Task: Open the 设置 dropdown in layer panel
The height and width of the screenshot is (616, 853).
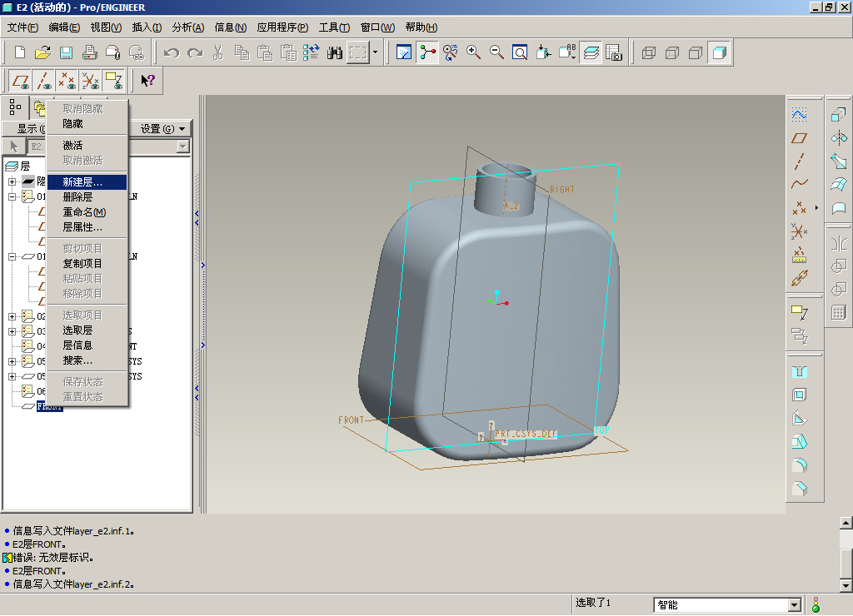Action: [x=162, y=129]
